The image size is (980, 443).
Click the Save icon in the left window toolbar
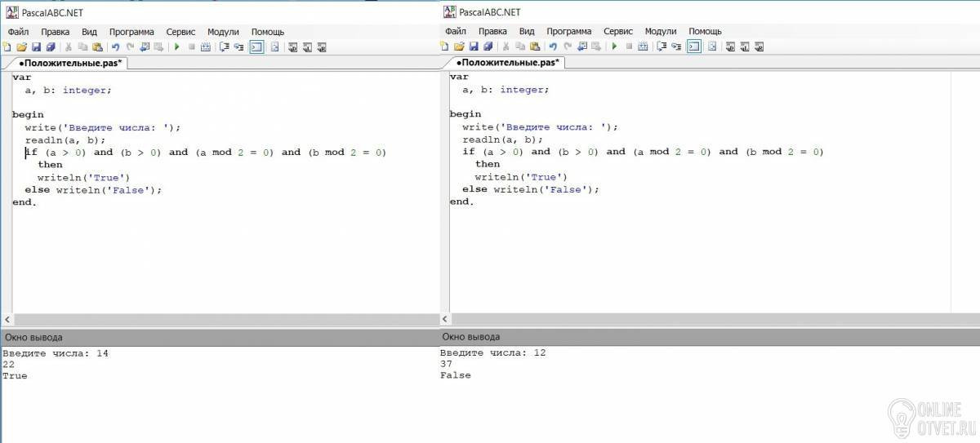point(36,47)
